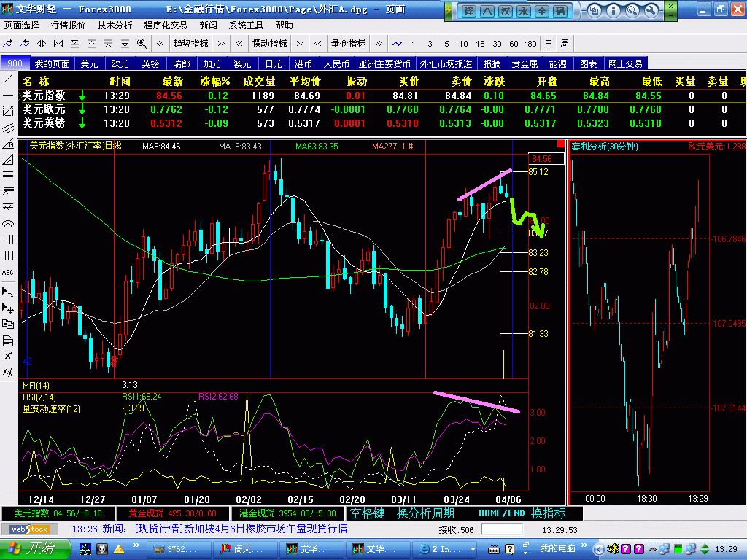
Task: Select the diagonal trend line drawing tool
Action: point(8,79)
